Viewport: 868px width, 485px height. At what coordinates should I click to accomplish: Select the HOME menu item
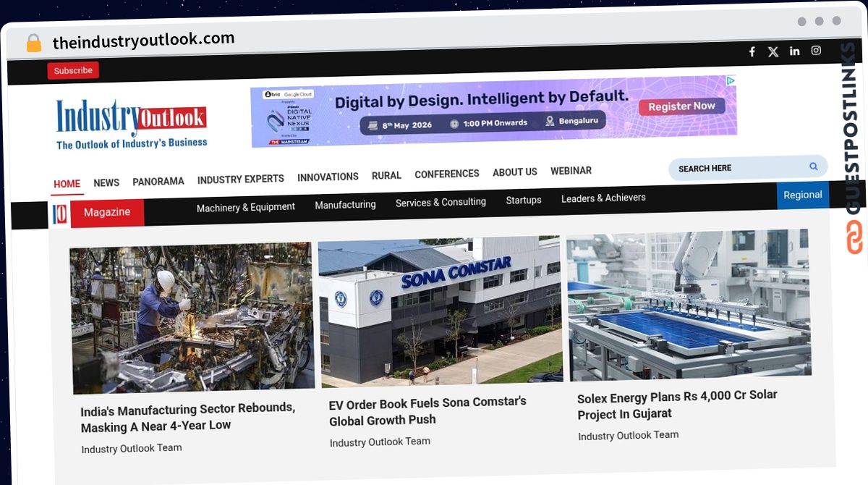[x=67, y=184]
